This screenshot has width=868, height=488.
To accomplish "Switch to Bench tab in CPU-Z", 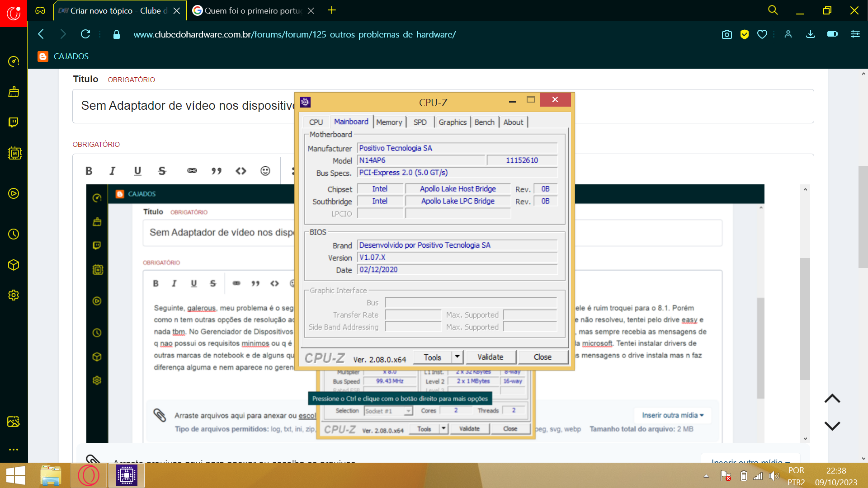I will (x=485, y=122).
